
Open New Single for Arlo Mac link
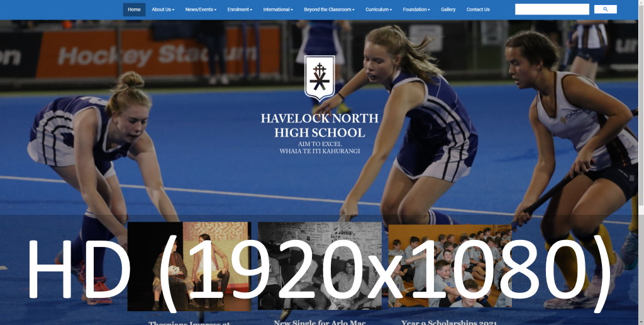319,322
